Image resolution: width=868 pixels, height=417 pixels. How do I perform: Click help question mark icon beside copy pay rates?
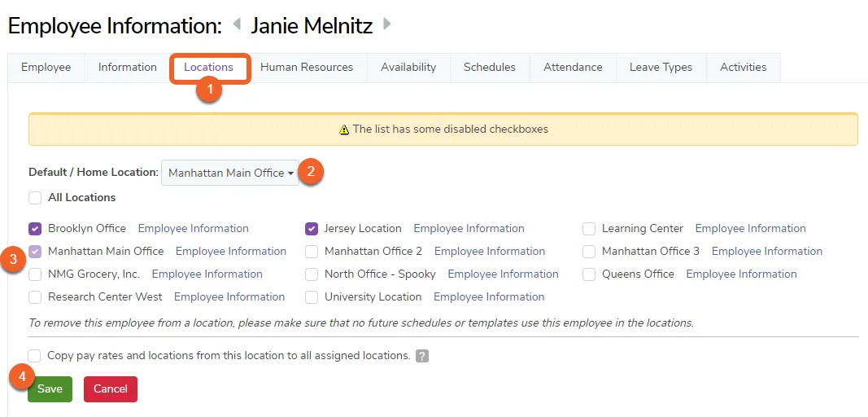coord(422,356)
